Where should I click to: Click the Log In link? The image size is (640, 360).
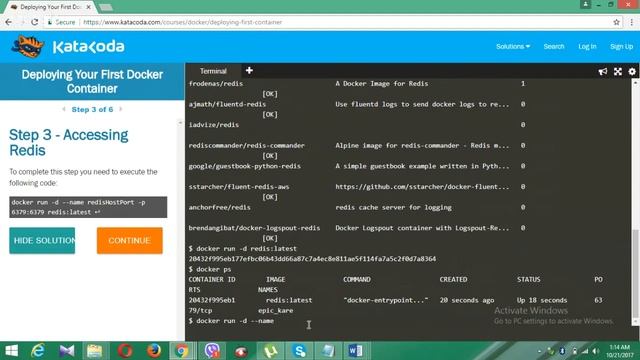tap(587, 47)
